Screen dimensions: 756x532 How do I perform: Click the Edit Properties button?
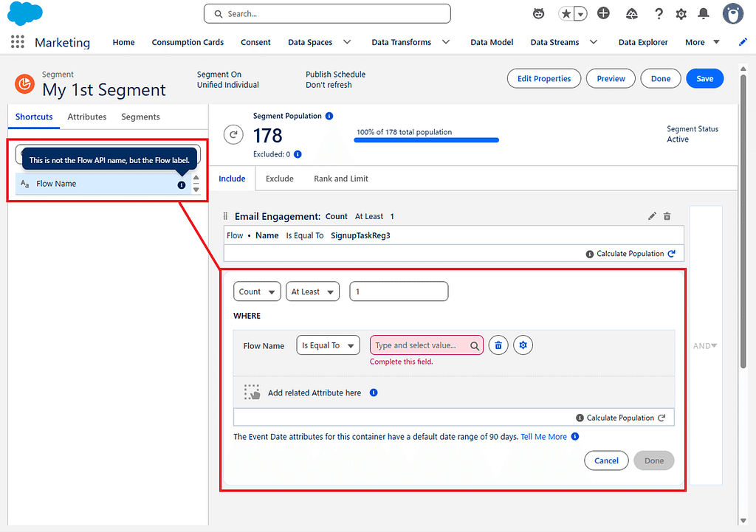pyautogui.click(x=544, y=78)
